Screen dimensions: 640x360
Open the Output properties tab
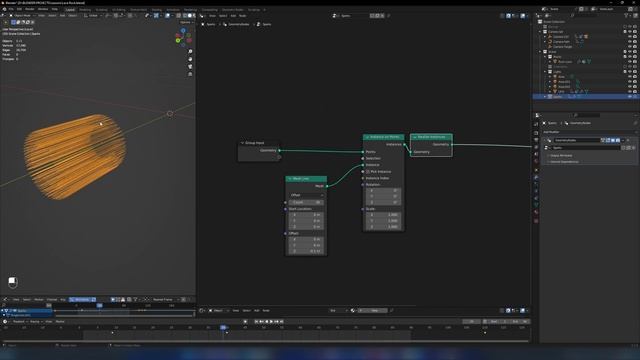536,140
